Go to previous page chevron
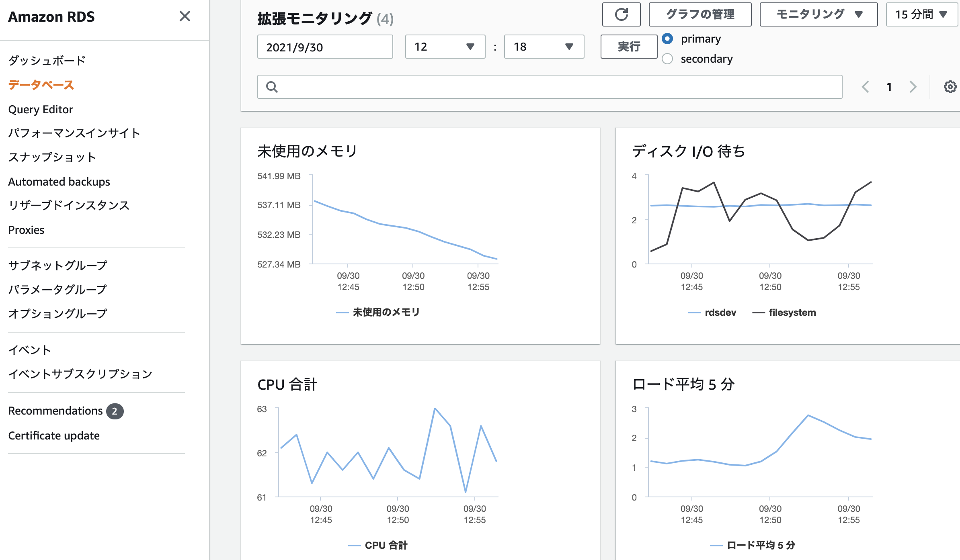 [x=866, y=87]
